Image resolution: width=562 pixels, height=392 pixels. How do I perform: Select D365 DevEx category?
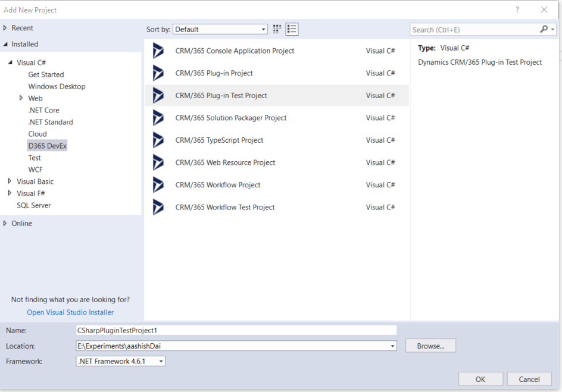(x=47, y=146)
